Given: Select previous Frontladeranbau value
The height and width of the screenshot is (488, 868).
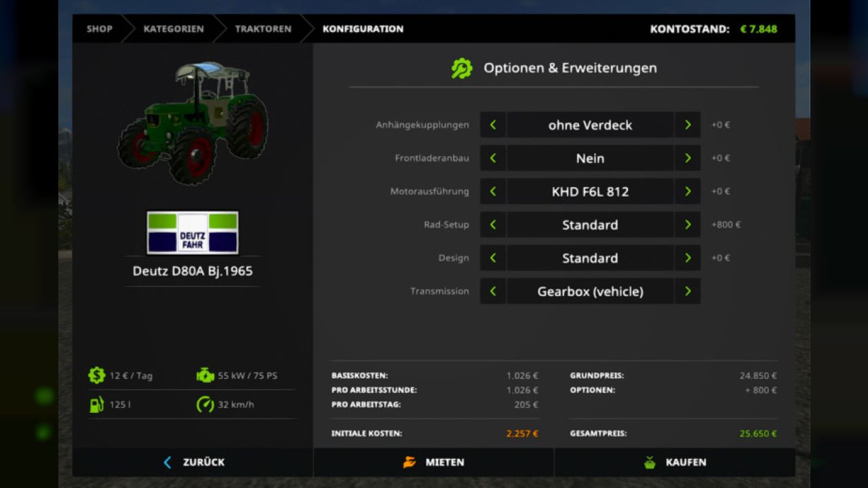Looking at the screenshot, I should click(493, 158).
